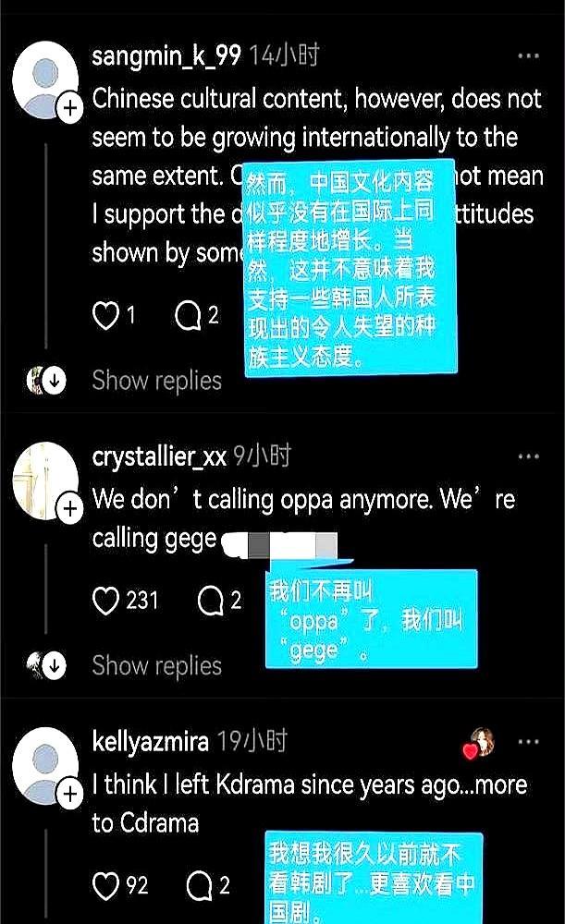Open comments on sangmin_k_99's post
Viewport: 565px width, 924px height.
188,315
